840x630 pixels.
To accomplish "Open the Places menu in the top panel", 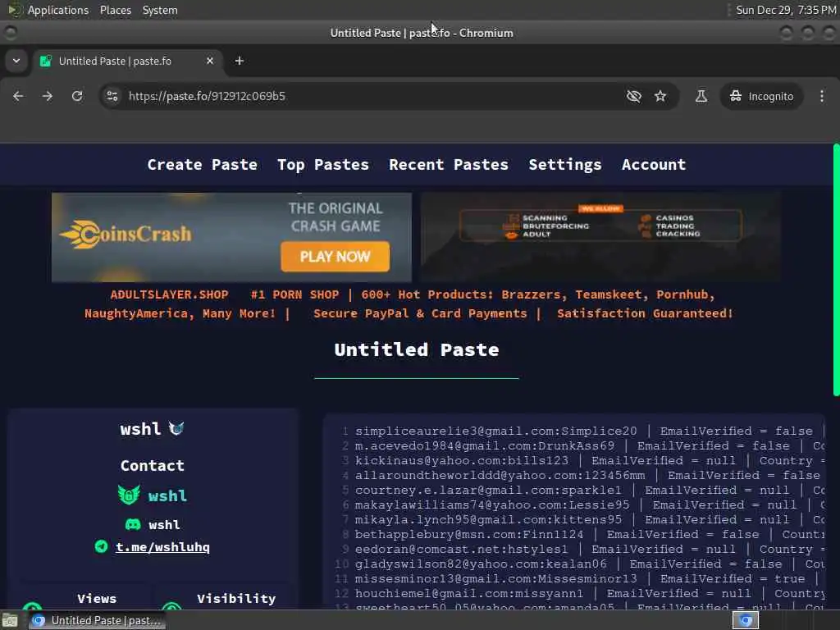I will point(116,10).
